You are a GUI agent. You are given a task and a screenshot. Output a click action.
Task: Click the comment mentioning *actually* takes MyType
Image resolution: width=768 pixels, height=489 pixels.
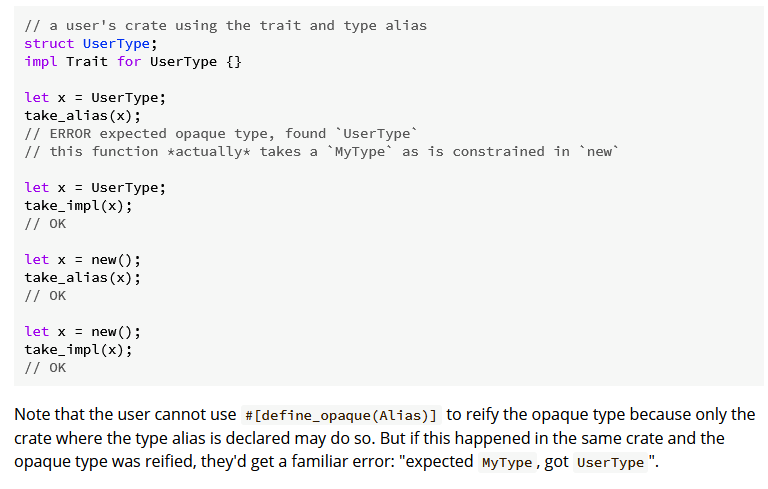[322, 152]
